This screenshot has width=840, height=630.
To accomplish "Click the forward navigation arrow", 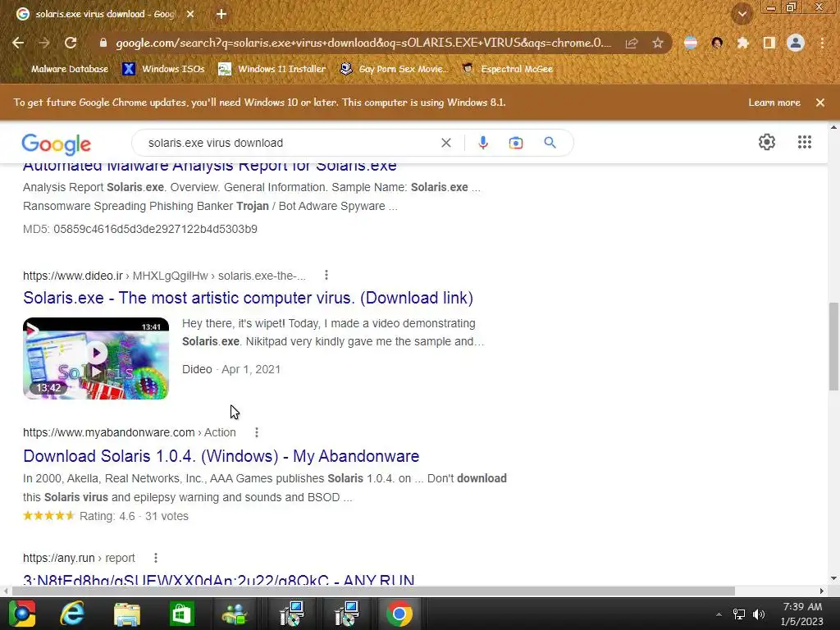I will 44,43.
